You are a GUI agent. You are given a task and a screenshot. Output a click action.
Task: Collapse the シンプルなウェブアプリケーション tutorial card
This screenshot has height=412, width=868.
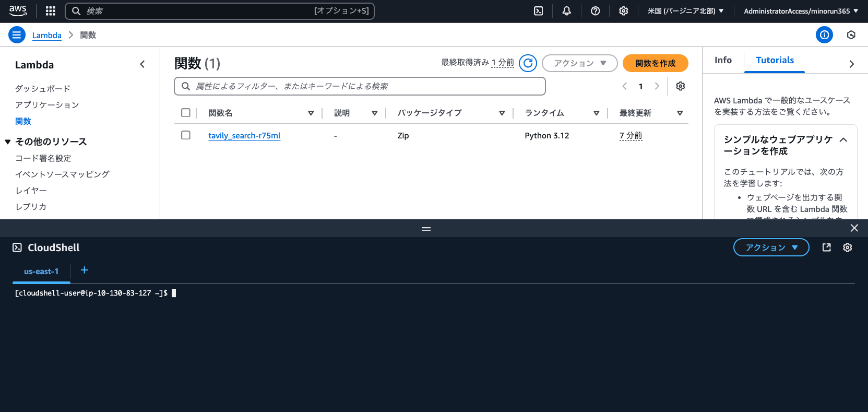coord(843,140)
